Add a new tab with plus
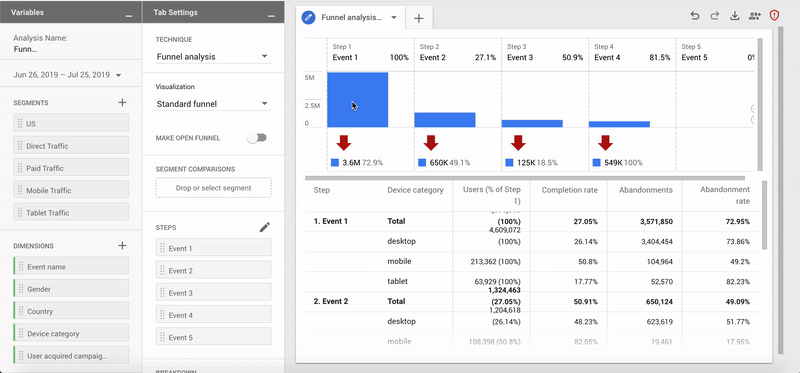This screenshot has height=373, width=800. coord(419,18)
